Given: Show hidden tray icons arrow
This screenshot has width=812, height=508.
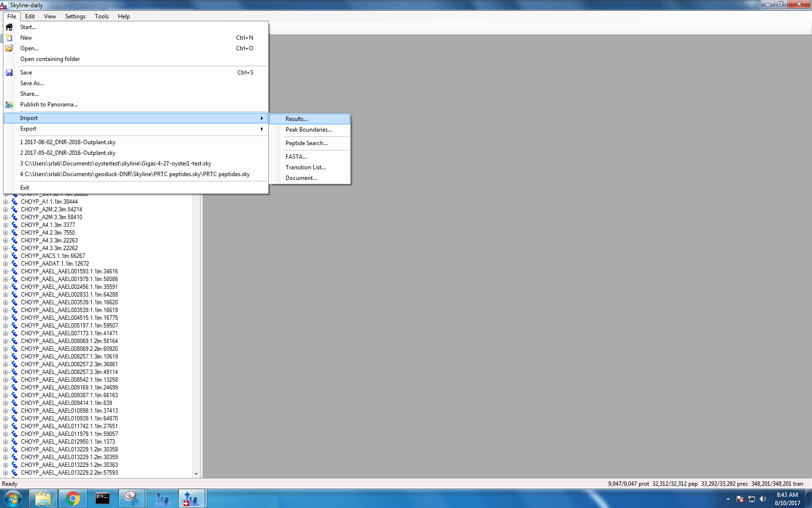Looking at the screenshot, I should point(728,499).
